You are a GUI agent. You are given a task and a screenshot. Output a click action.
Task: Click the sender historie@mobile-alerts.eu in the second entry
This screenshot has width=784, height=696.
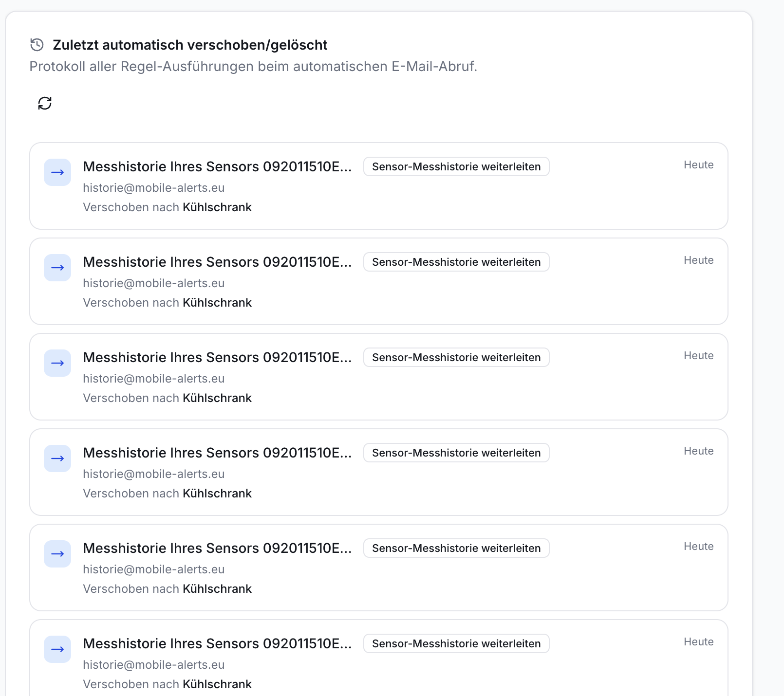tap(154, 283)
